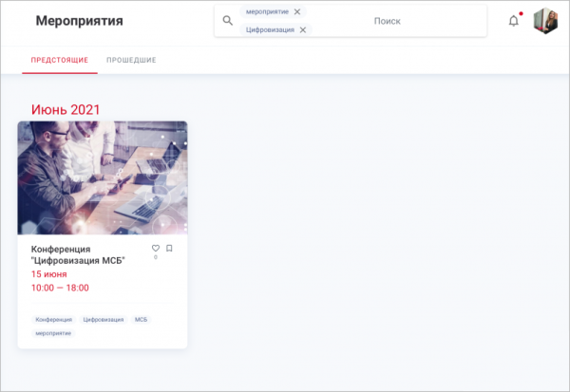Select the 'Конференция' tag on the card

54,319
